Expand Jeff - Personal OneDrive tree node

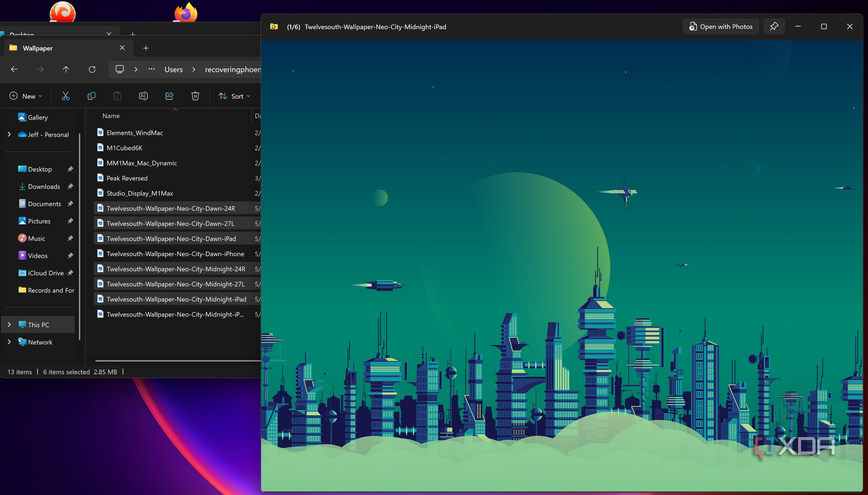click(x=9, y=135)
